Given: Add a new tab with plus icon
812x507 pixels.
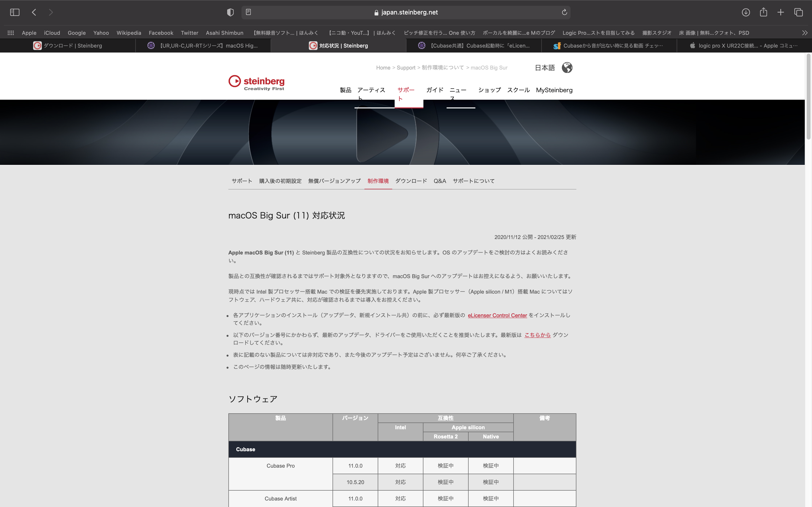Looking at the screenshot, I should [x=780, y=12].
